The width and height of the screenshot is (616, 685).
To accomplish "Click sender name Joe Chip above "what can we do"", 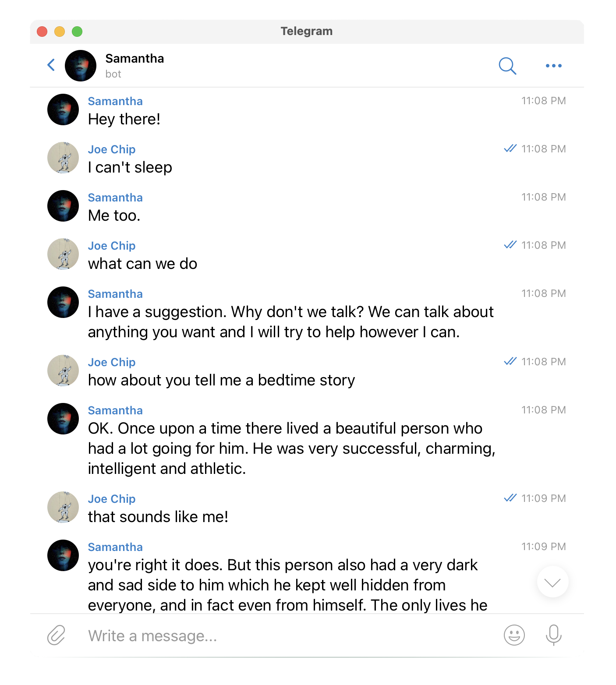I will 112,246.
